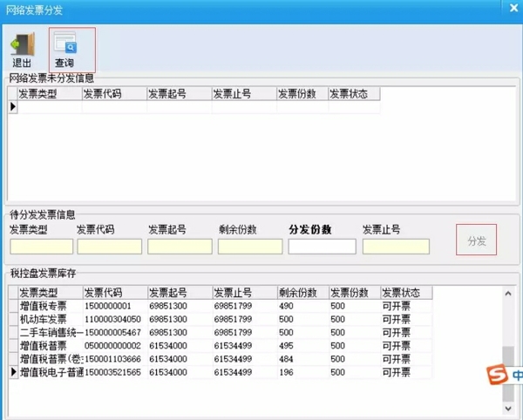Image resolution: width=523 pixels, height=420 pixels.
Task: Click invoice code 050000000002 cell
Action: (x=113, y=346)
